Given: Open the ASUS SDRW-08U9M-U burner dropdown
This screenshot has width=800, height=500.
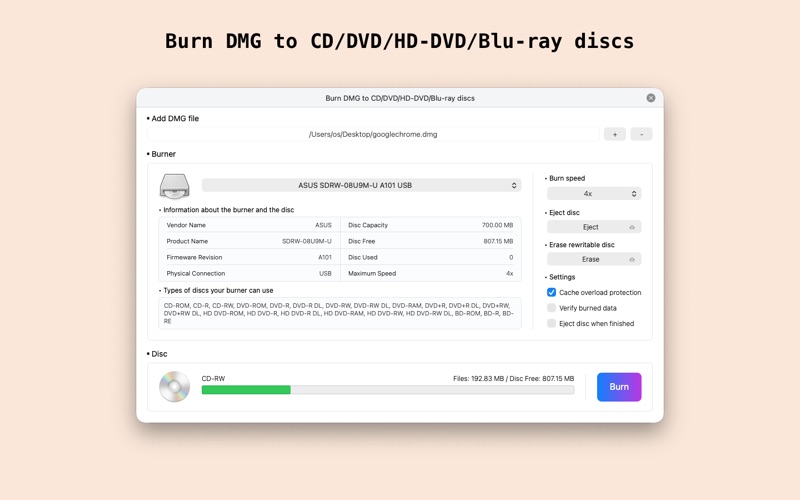Looking at the screenshot, I should [x=361, y=185].
